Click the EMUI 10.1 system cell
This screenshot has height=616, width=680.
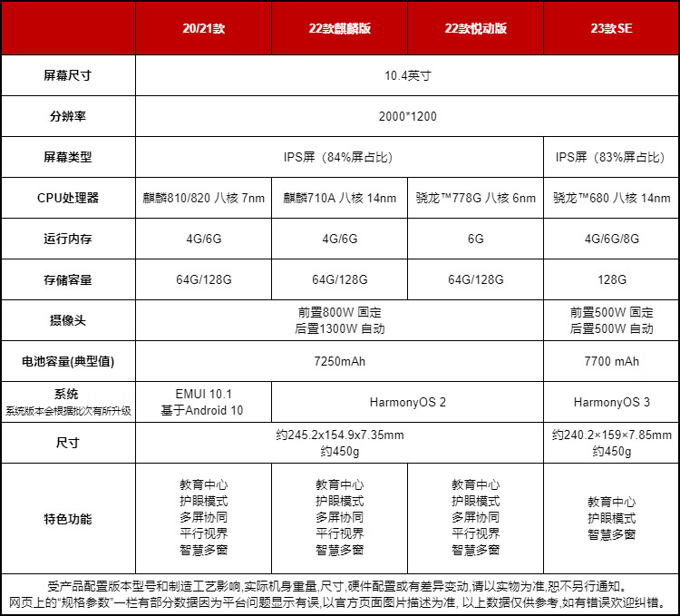pyautogui.click(x=203, y=402)
